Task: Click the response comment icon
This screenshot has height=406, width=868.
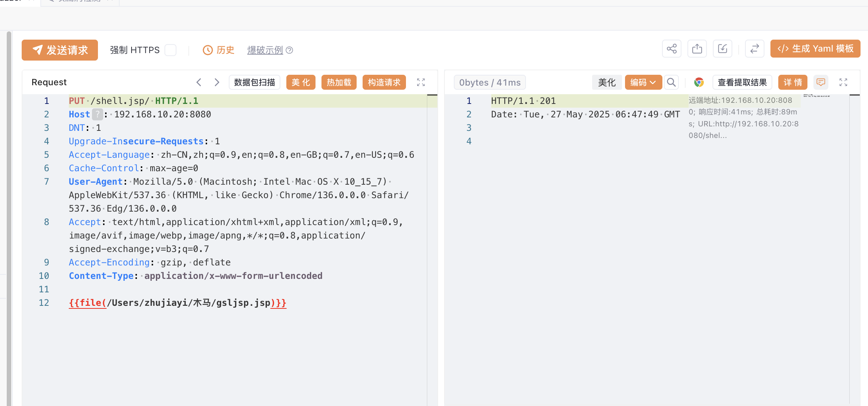Action: 821,82
